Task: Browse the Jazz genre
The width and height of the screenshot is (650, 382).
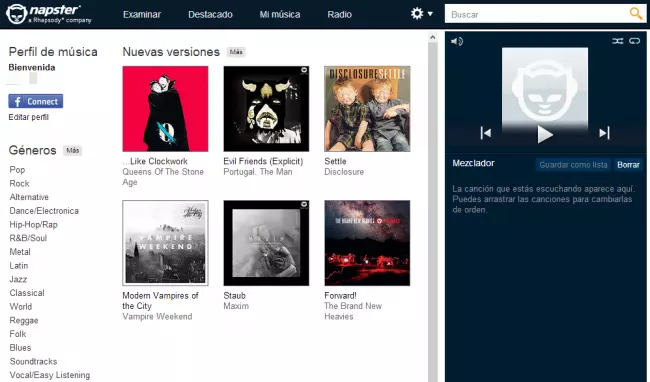Action: tap(18, 279)
